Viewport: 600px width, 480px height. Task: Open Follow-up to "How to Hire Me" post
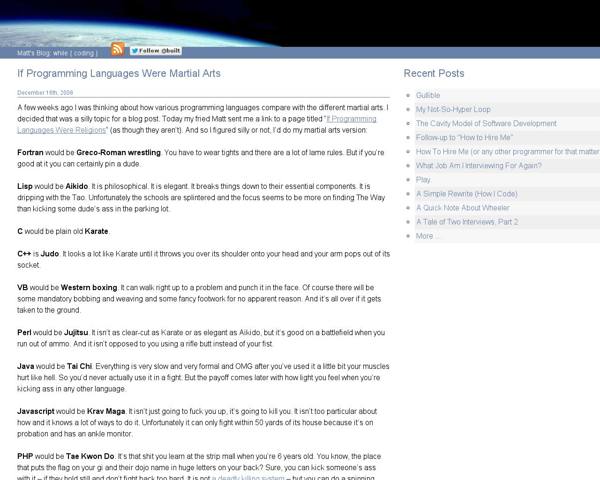coord(463,137)
